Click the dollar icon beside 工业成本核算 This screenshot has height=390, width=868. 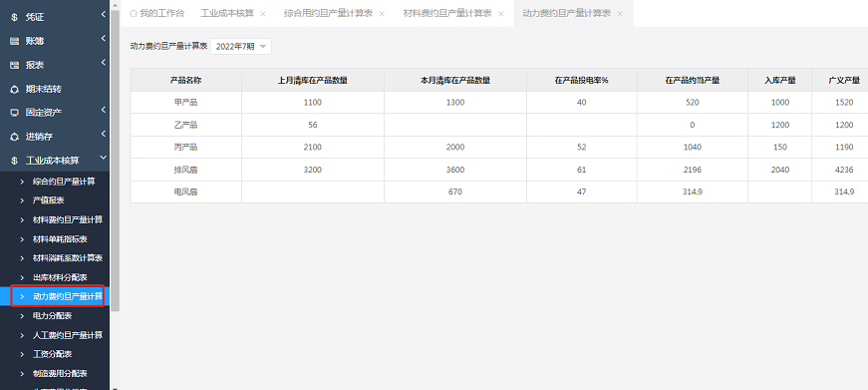click(14, 161)
